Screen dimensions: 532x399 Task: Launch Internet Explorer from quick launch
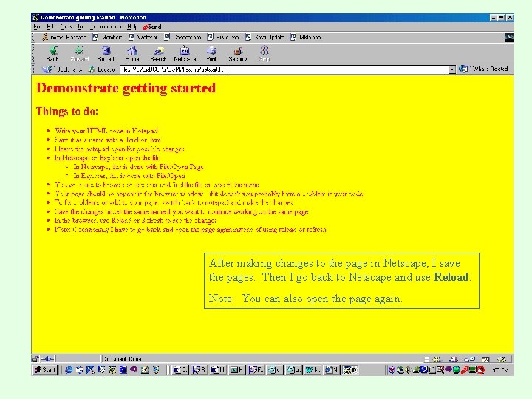[69, 370]
